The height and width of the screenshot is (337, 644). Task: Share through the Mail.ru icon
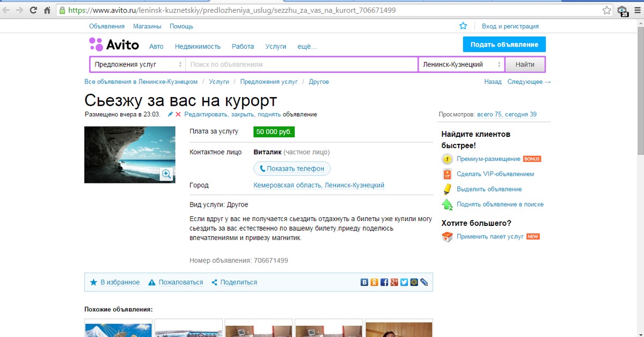click(x=414, y=282)
